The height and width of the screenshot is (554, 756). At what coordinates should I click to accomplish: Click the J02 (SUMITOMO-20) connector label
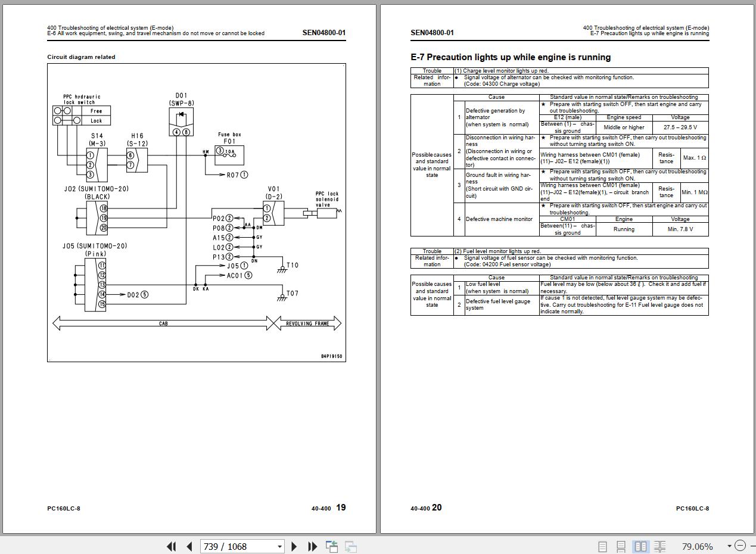coord(96,192)
